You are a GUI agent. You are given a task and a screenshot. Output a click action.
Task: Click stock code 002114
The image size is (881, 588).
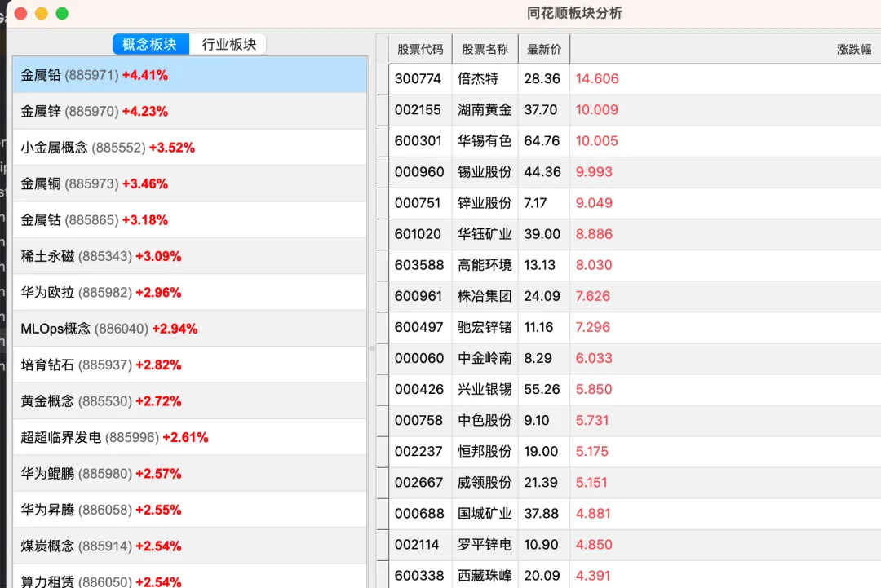tap(417, 545)
